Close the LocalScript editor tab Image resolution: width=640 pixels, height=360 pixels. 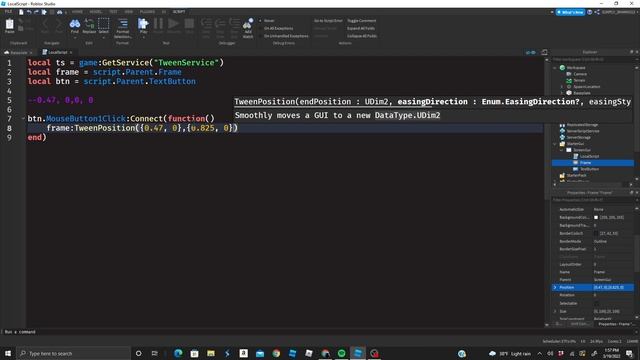tap(71, 52)
